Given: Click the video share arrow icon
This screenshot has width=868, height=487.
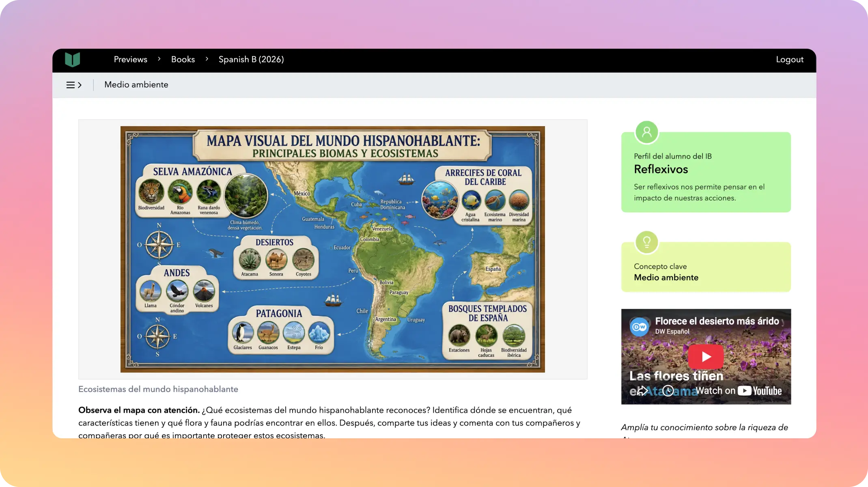Looking at the screenshot, I should tap(642, 390).
